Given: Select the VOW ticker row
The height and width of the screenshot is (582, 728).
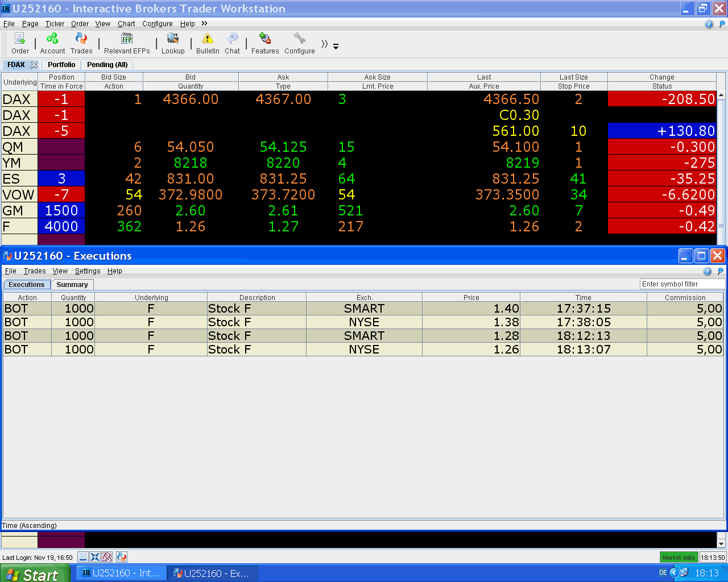Looking at the screenshot, I should pos(19,194).
